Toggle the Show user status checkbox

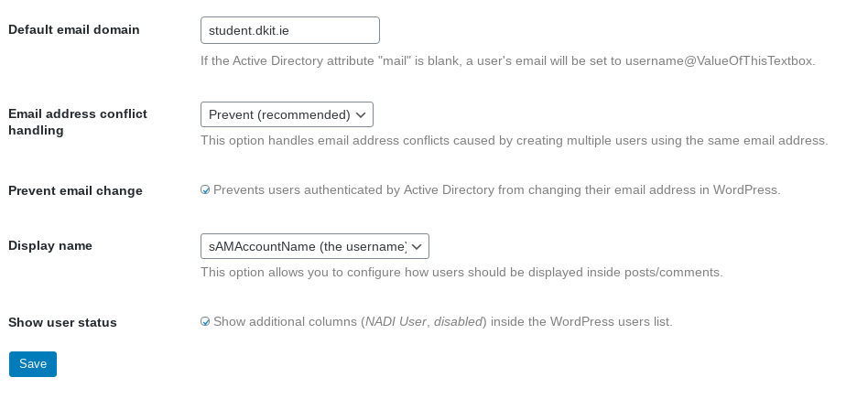[205, 321]
